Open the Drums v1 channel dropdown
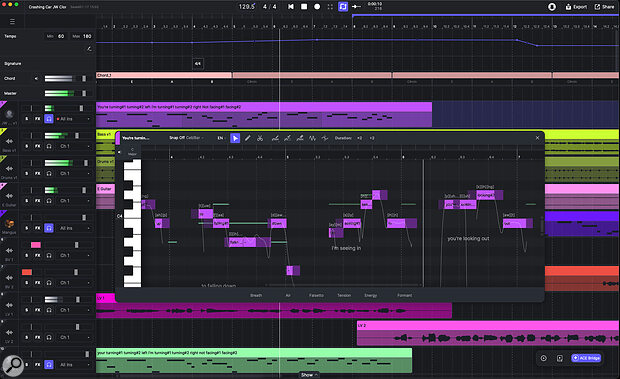620x379 pixels. click(74, 173)
